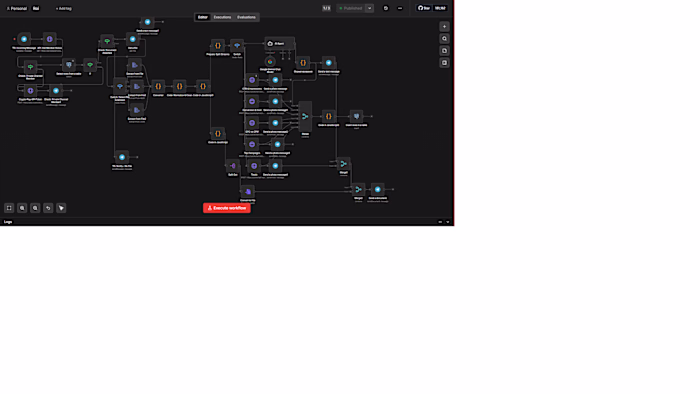Click the reset zoom arrow icon
This screenshot has width=700, height=394.
click(48, 208)
